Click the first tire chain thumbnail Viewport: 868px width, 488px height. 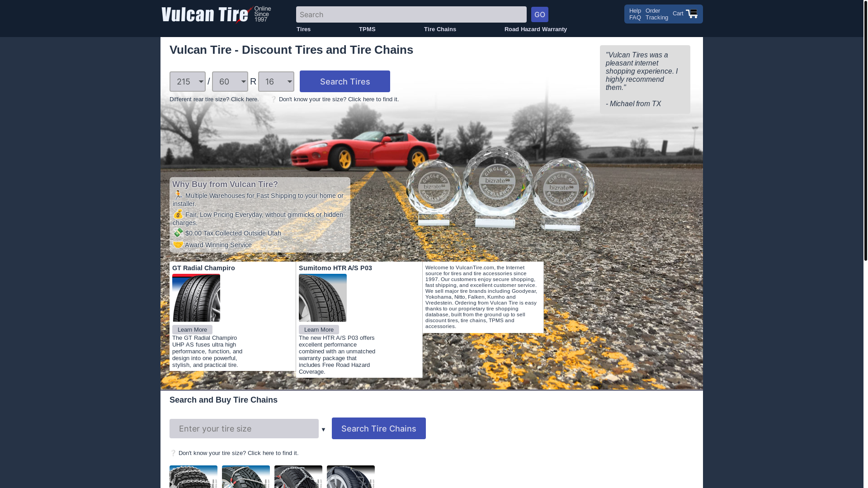(x=193, y=477)
